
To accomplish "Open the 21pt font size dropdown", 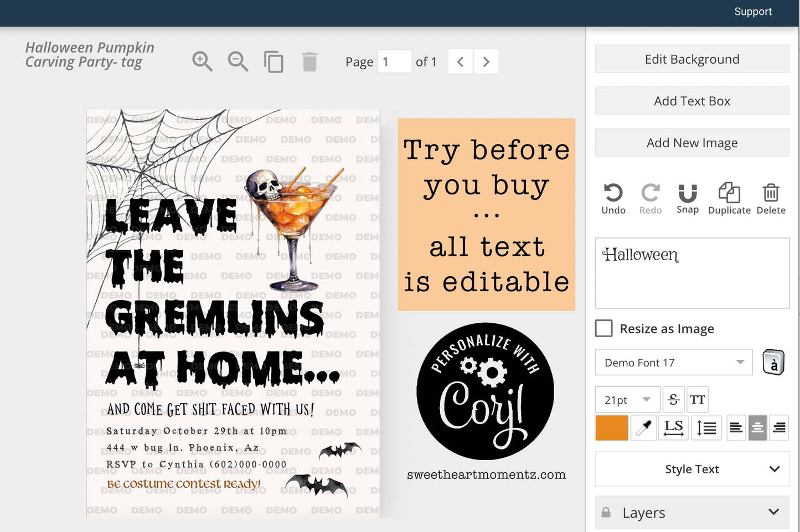I will 627,400.
